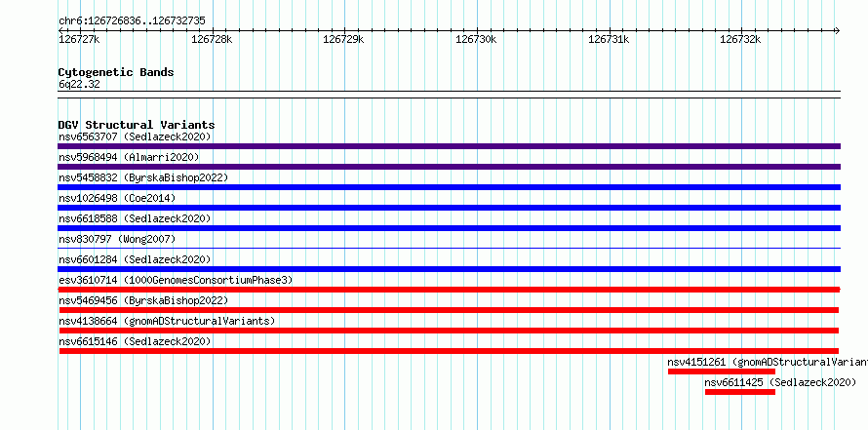The image size is (868, 430).
Task: Select the blue bar under nsv5458832
Action: (x=449, y=187)
